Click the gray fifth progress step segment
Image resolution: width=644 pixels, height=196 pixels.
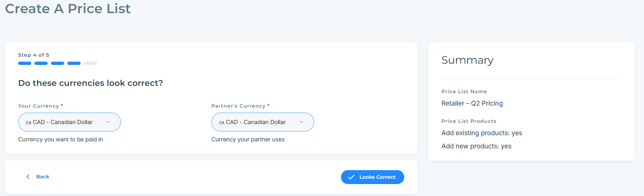pos(90,63)
